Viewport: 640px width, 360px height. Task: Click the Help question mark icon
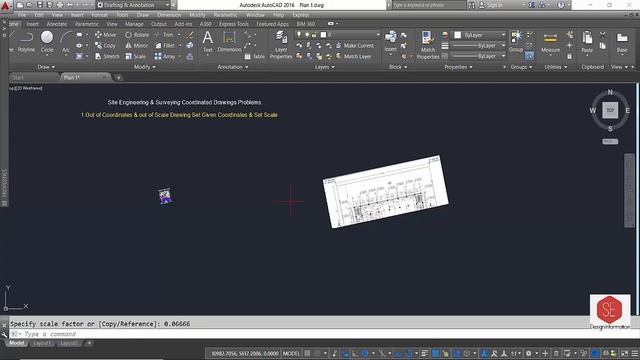pyautogui.click(x=561, y=5)
